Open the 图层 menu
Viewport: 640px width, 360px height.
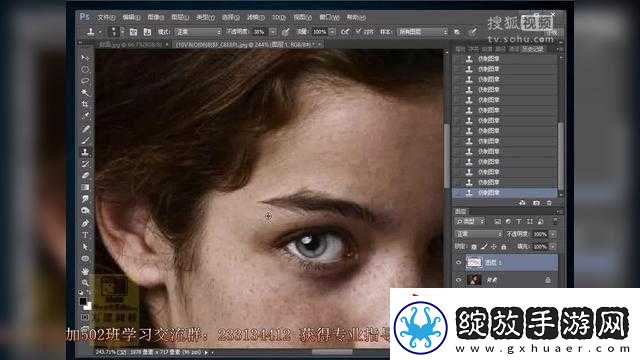coord(180,18)
